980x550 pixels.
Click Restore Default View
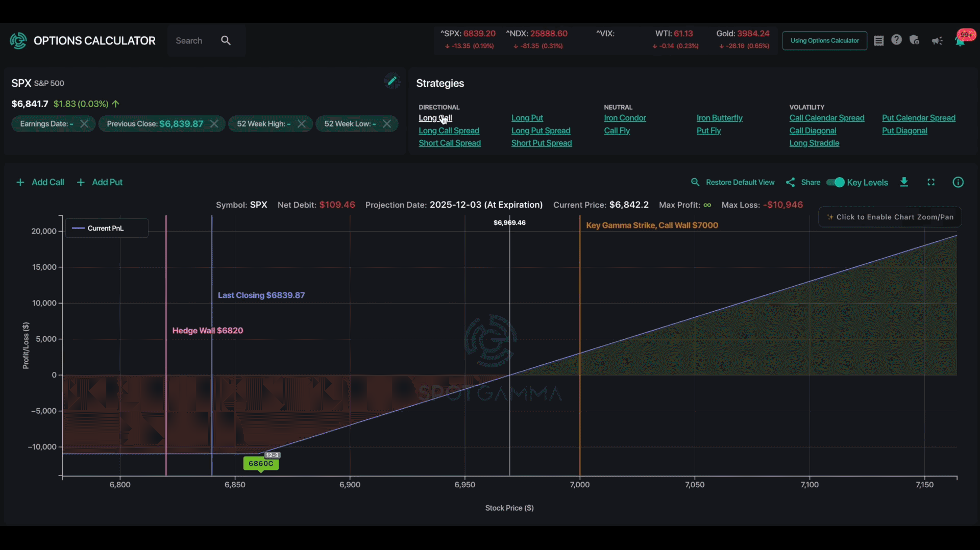(740, 182)
